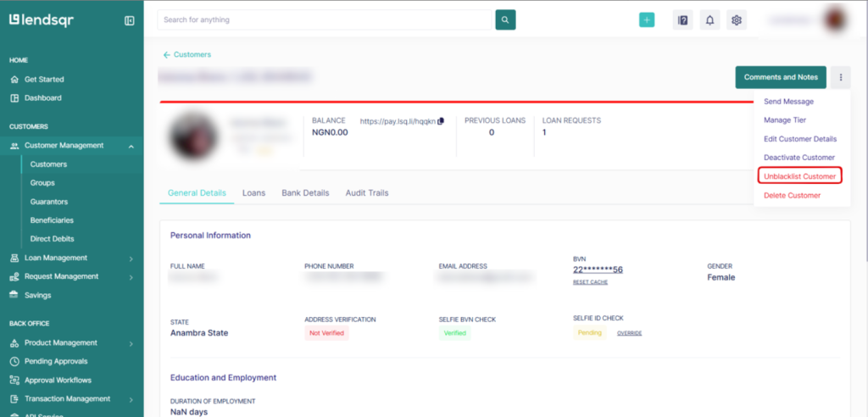Click Comments and Notes button
This screenshot has height=417, width=868.
[781, 77]
